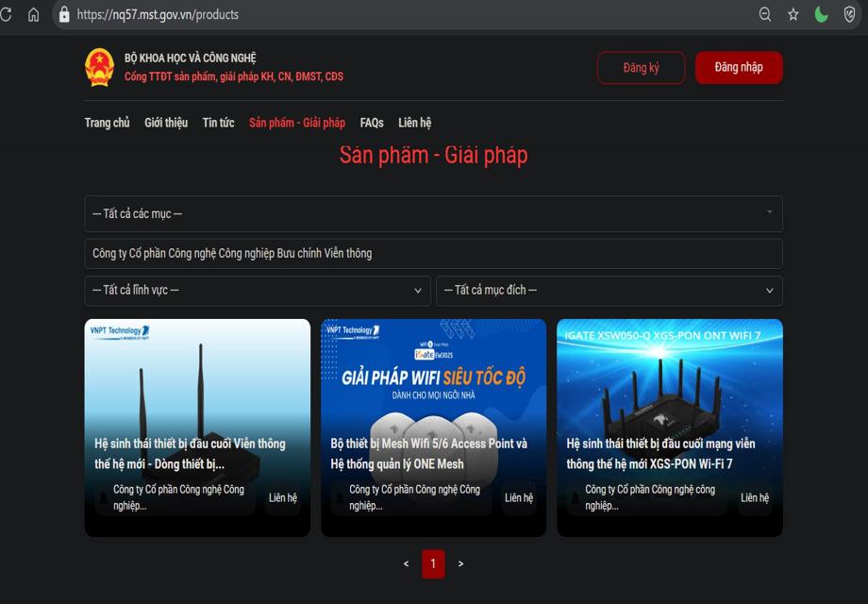Viewport: 868px width, 604px height.
Task: Expand the Tất cả lĩnh vực dropdown
Action: coord(258,291)
